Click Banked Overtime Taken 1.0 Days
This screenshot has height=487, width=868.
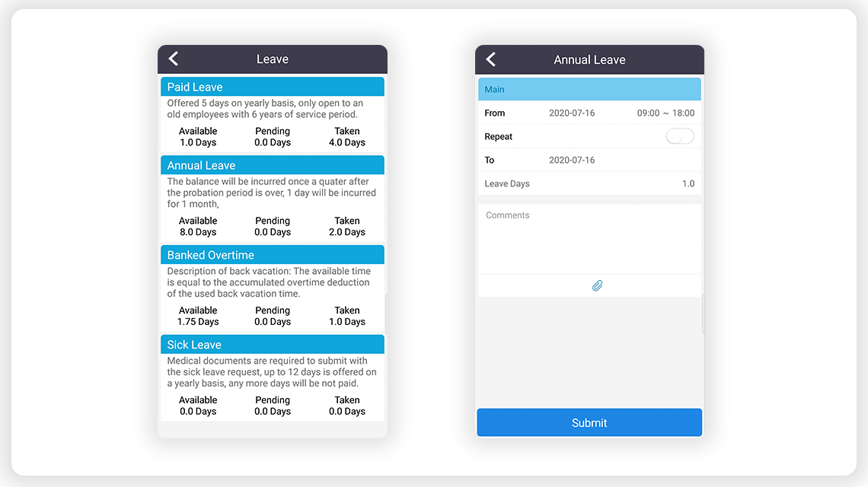347,316
